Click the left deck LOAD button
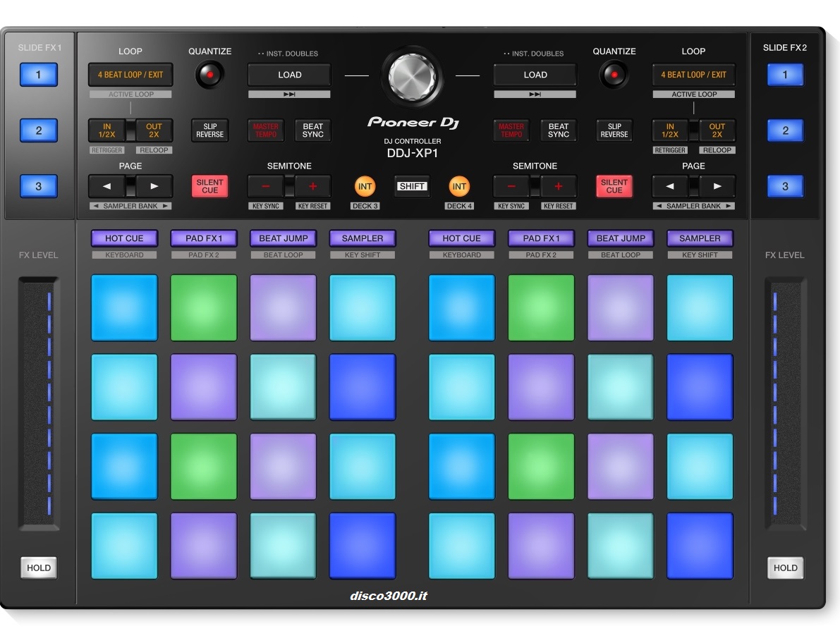 [289, 75]
